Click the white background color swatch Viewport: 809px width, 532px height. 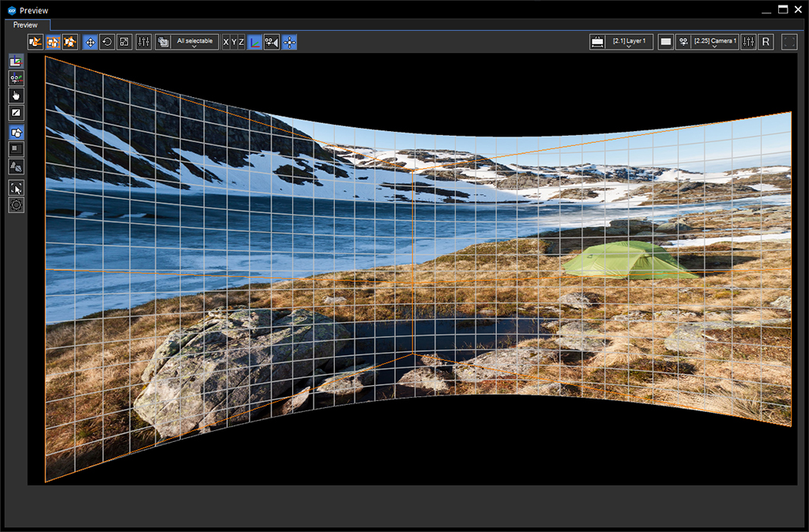(666, 42)
